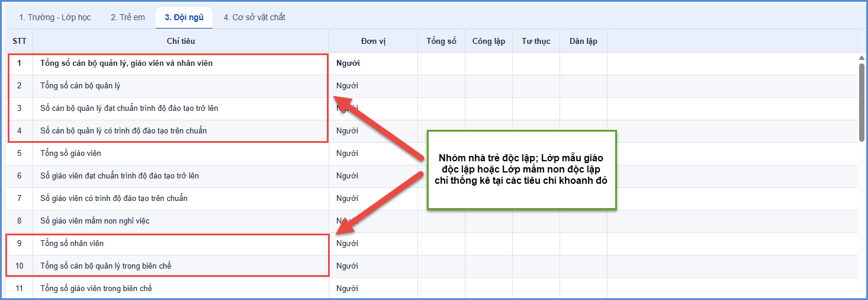Viewport: 868px width, 300px height.
Task: Click Dân lập cell for giáo viên trong biên chế
Action: [584, 288]
